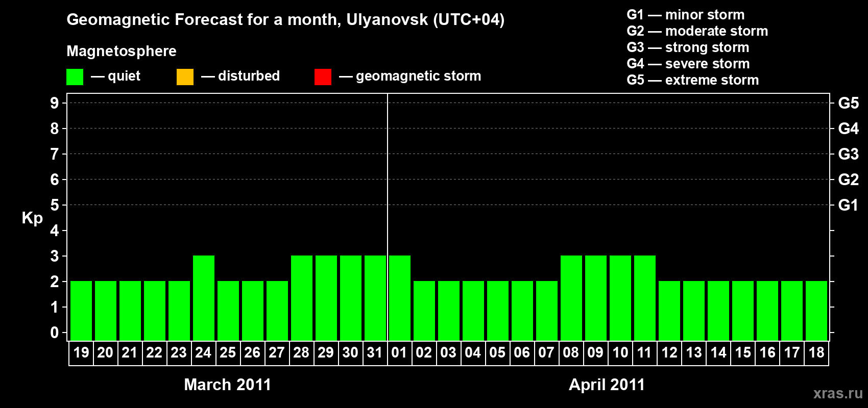The height and width of the screenshot is (408, 868).
Task: Click the G1 right axis label
Action: coord(849,205)
